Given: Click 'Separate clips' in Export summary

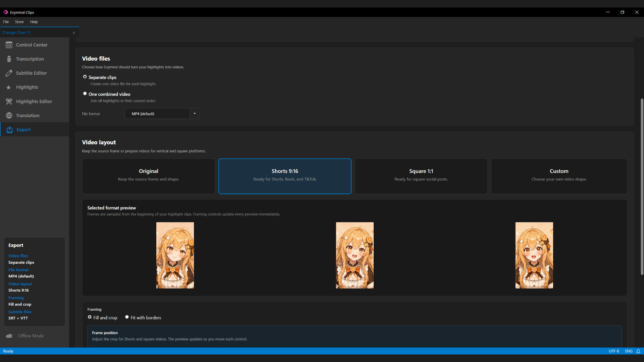Looking at the screenshot, I should click(x=21, y=262).
